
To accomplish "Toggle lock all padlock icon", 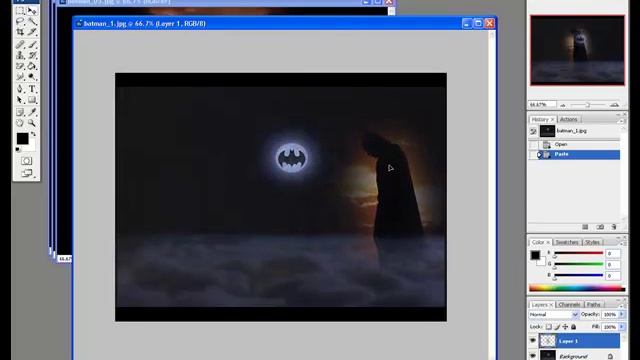I will 573,327.
